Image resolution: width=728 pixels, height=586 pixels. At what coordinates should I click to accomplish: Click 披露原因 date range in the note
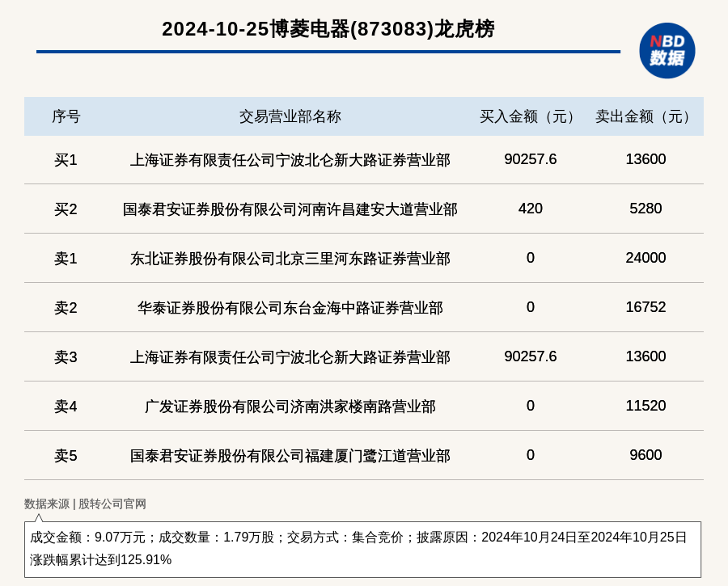[x=552, y=538]
